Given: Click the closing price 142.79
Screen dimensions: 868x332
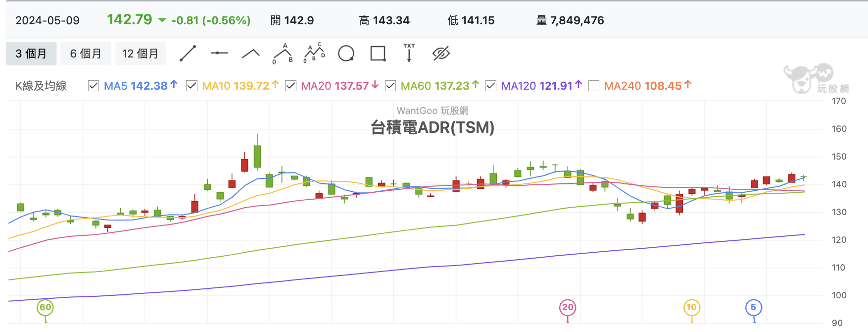Looking at the screenshot, I should [130, 19].
